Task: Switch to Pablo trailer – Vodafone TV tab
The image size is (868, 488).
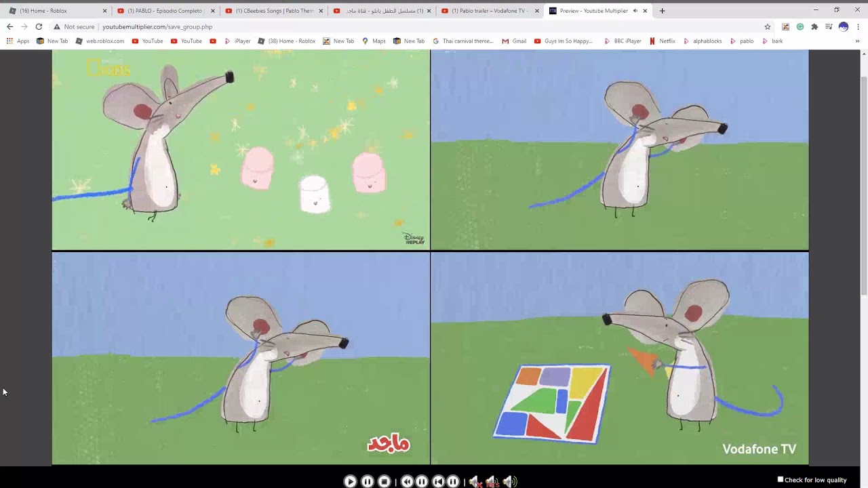Action: (490, 11)
